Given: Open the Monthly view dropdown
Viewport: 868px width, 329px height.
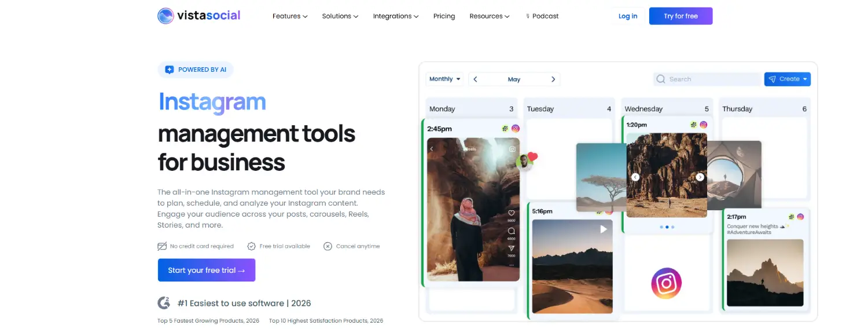Looking at the screenshot, I should pyautogui.click(x=445, y=79).
